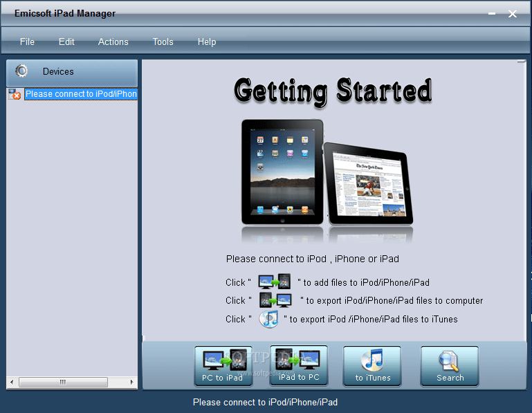Screen dimensions: 532x413
Task: Open the Actions menu
Action: pos(113,42)
